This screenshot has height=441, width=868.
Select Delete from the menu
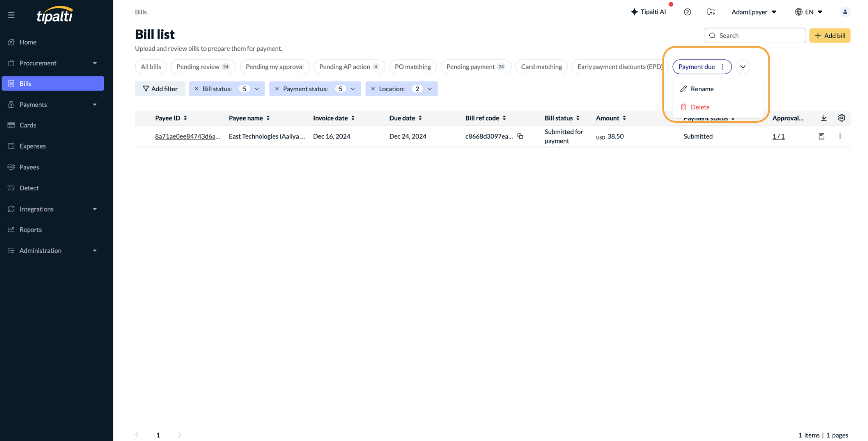tap(718, 107)
